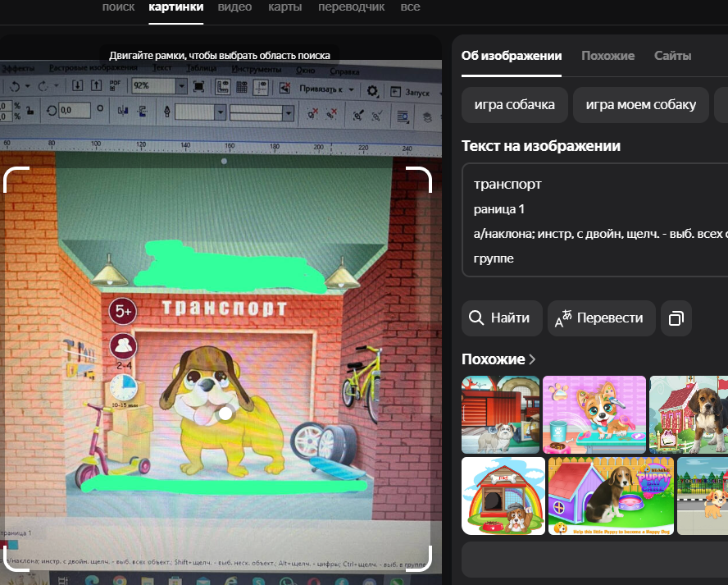This screenshot has height=585, width=728.
Task: Go to the карты tab
Action: coord(285,7)
